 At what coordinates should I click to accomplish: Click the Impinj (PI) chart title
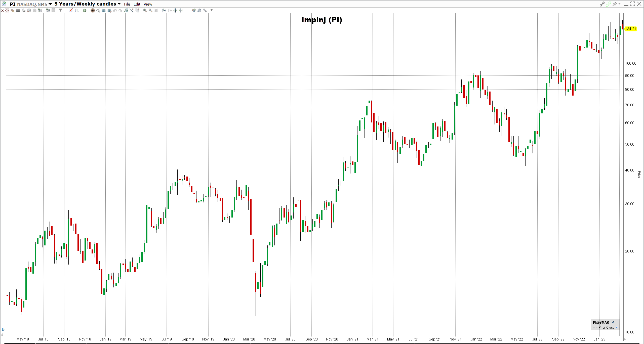point(322,20)
